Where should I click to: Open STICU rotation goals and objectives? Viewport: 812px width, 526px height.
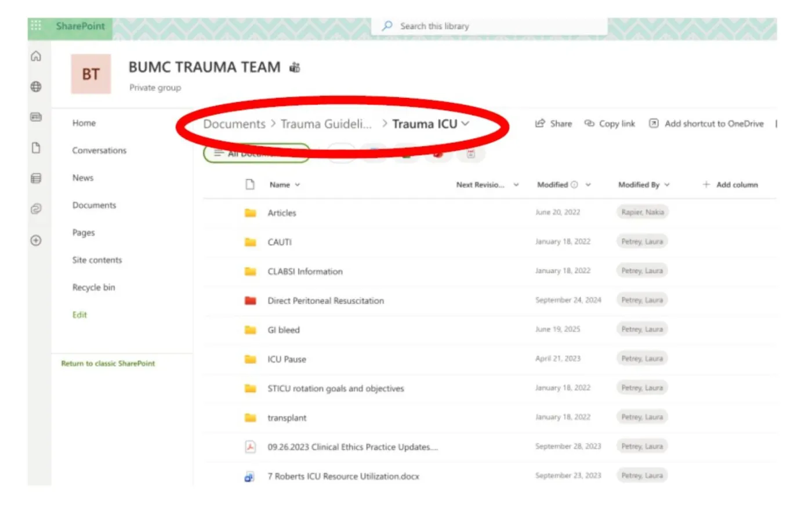[x=336, y=389]
